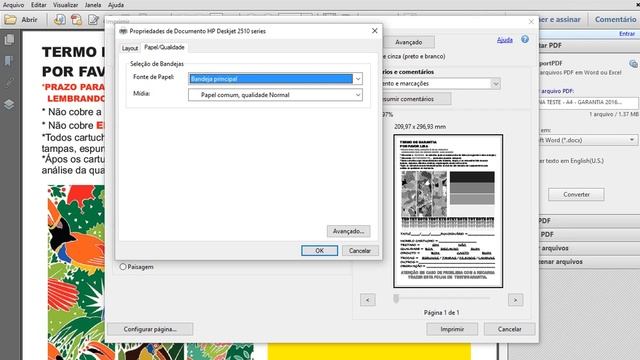Click OK in printer properties dialog
Screen dimensions: 640x360
[319, 251]
